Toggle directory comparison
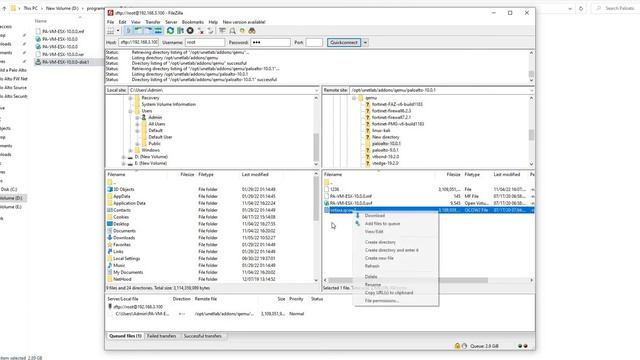640x360 pixels. pos(232,31)
